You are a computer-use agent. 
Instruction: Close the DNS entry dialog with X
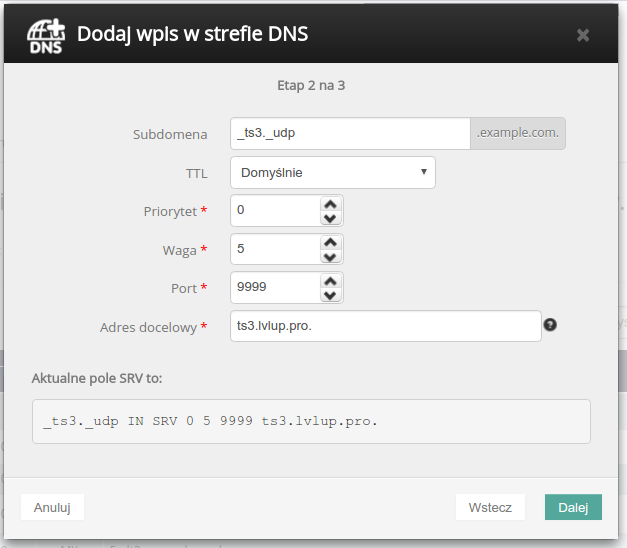point(583,35)
